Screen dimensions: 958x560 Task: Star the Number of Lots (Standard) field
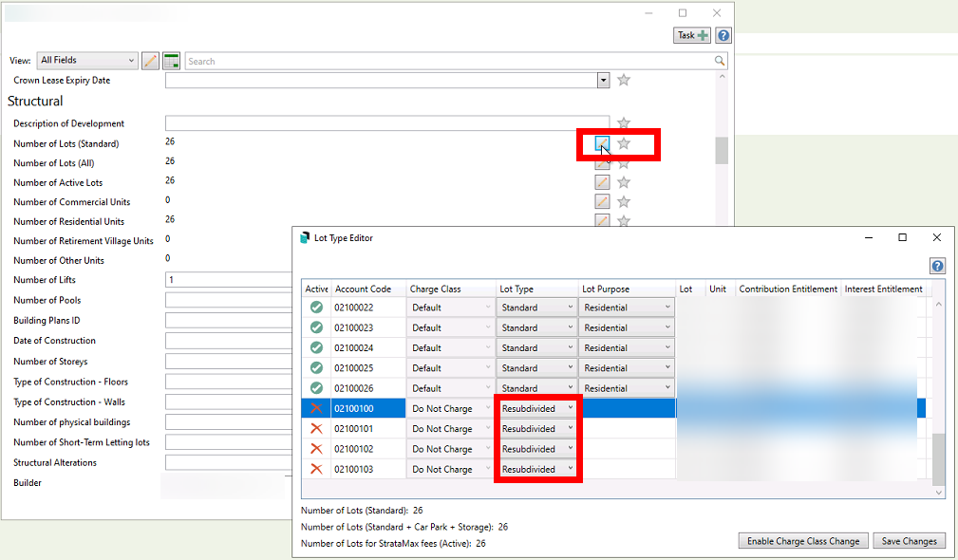pyautogui.click(x=623, y=143)
